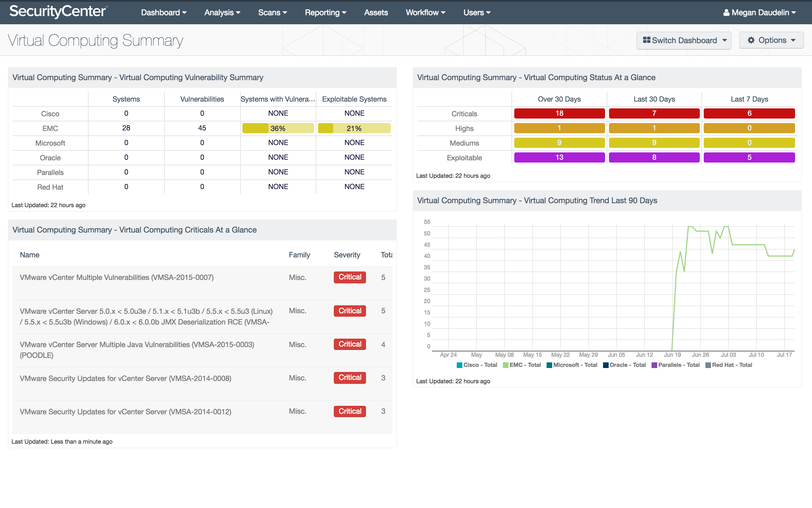
Task: Open the Dashboard menu
Action: point(164,12)
